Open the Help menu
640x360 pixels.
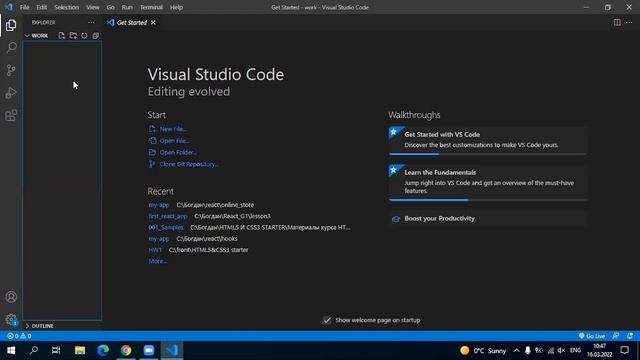tap(176, 7)
